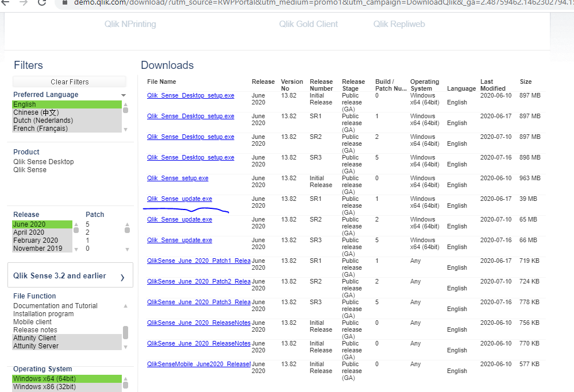Sort by Release Number column header
Image resolution: width=574 pixels, height=392 pixels.
point(321,85)
